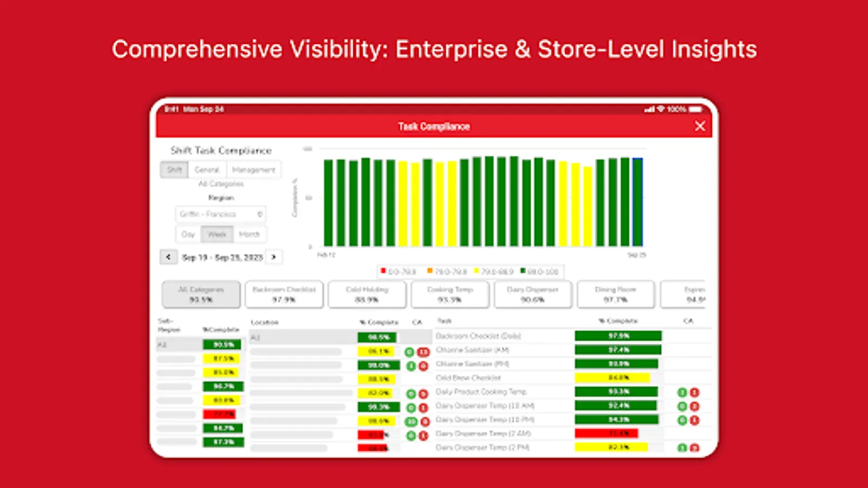Click red CA badge for Daily Product Cooking Temp
Viewport: 868px width, 488px height.
click(694, 392)
